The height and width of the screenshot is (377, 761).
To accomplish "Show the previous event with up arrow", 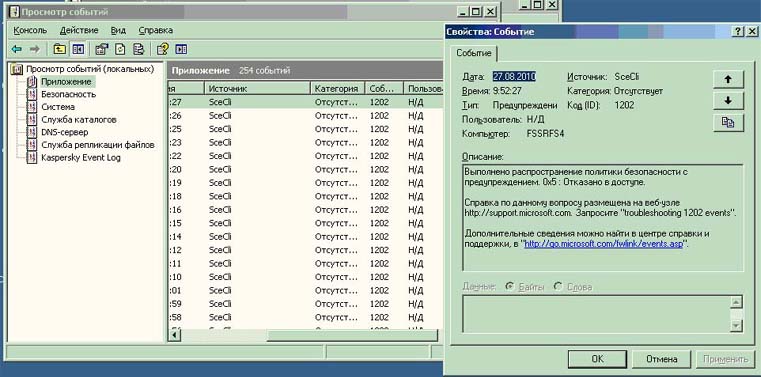I will coord(728,80).
